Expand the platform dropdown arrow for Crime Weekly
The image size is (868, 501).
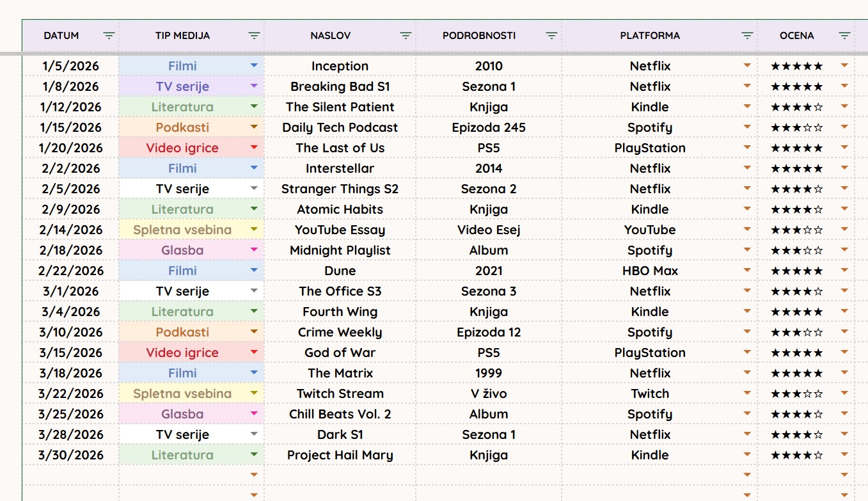click(747, 331)
